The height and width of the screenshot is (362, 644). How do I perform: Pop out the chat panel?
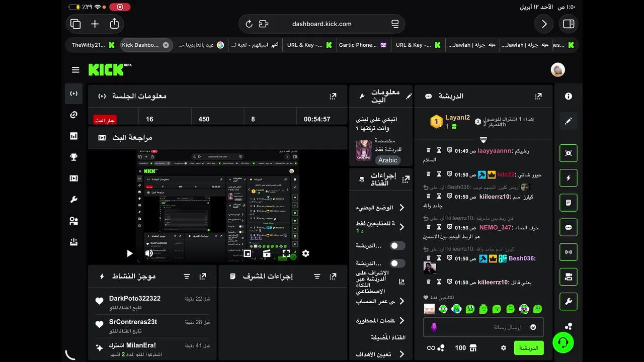pos(538,96)
